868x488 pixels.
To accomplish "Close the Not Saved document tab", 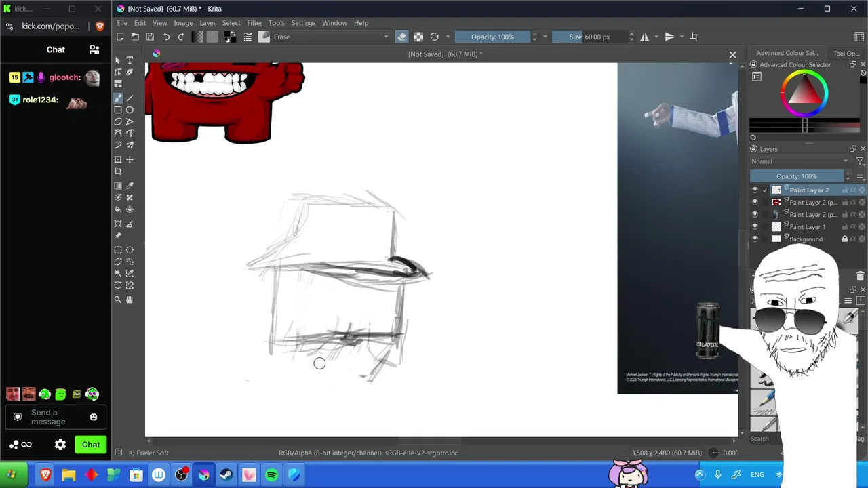I will click(x=732, y=54).
